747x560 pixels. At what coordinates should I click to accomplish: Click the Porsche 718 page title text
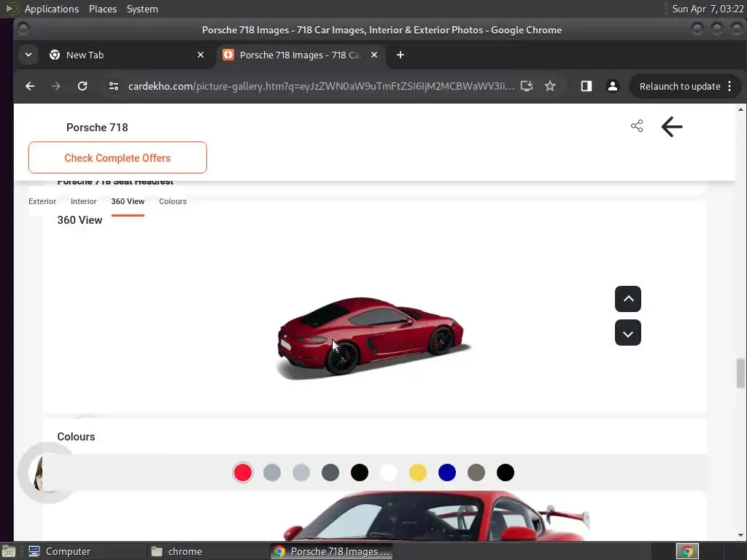pyautogui.click(x=97, y=127)
